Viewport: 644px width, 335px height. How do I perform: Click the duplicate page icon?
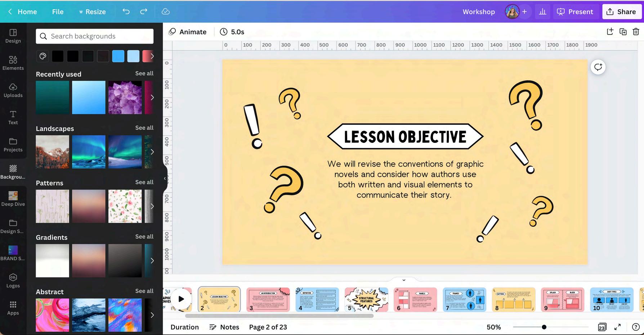(x=623, y=32)
